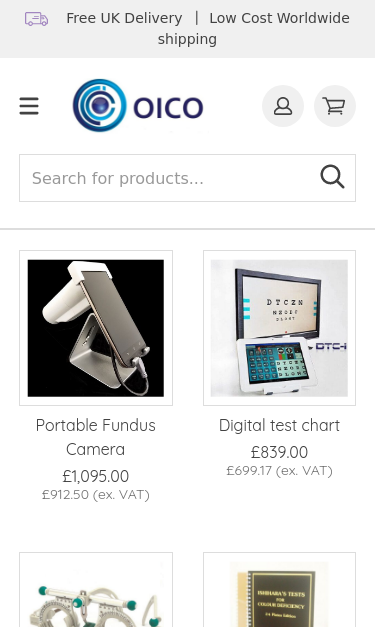This screenshot has width=375, height=627.
Task: Select the Ishihara's Tests book image
Action: [x=279, y=590]
